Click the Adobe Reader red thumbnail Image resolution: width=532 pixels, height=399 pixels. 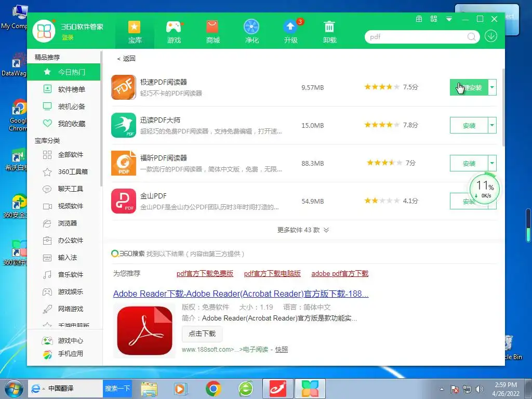click(144, 330)
